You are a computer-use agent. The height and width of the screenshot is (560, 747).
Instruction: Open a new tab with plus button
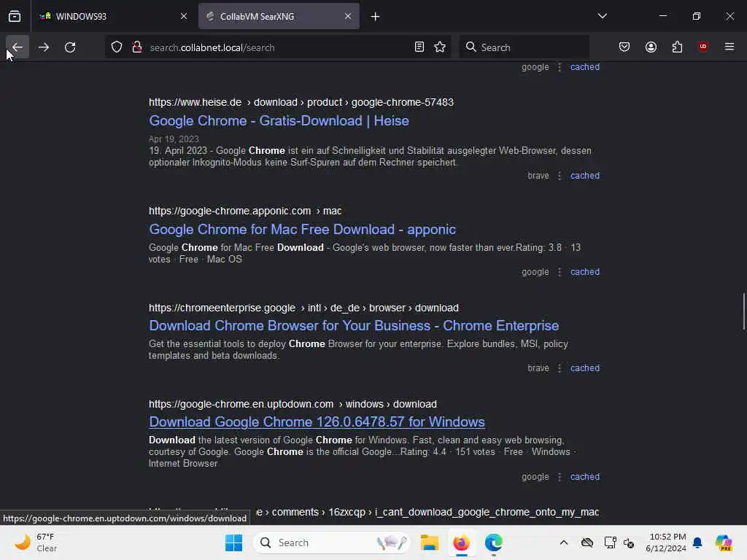375,17
